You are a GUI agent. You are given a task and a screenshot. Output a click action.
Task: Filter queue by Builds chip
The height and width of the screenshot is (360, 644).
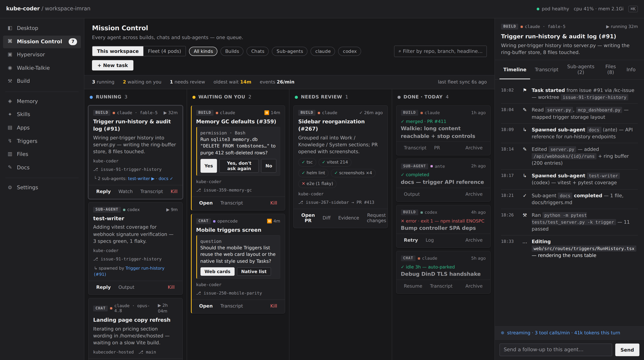(232, 51)
